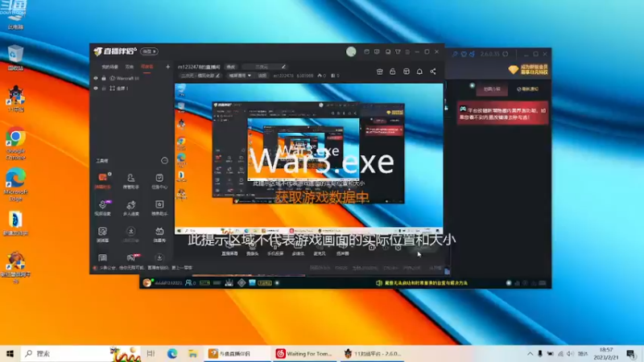Click the user avatar in broadcaster title bar
This screenshot has height=362, width=644.
351,51
